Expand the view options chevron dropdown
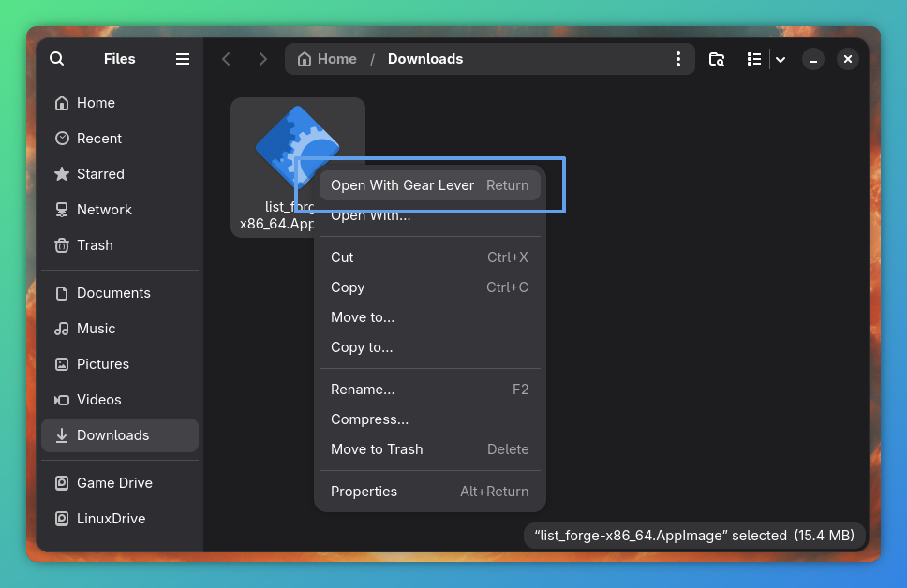This screenshot has height=588, width=907. [781, 59]
